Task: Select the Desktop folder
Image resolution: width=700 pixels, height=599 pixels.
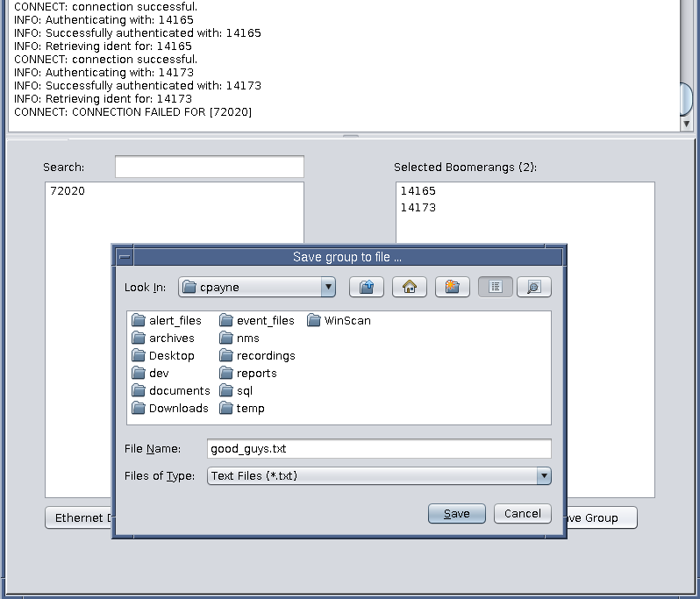Action: click(x=163, y=355)
